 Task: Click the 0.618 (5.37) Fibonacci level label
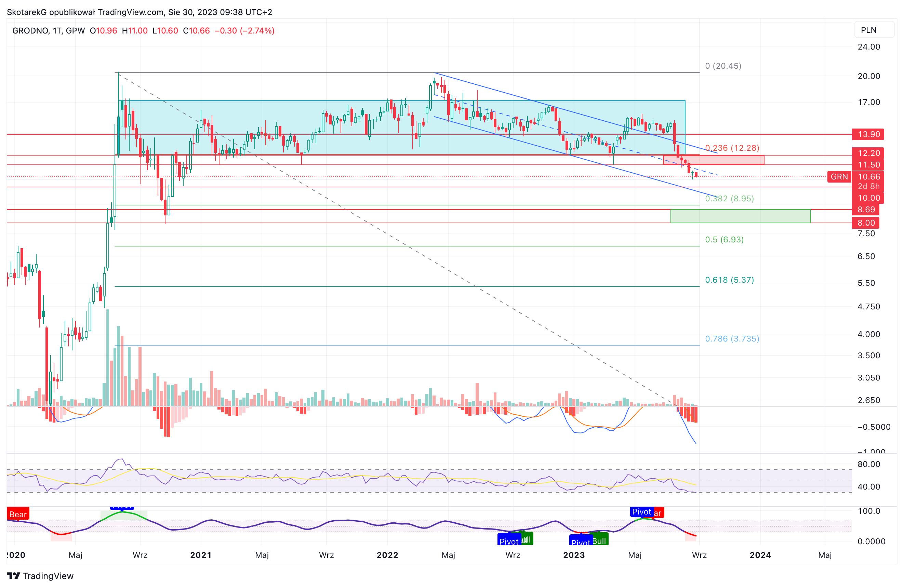[x=729, y=280]
